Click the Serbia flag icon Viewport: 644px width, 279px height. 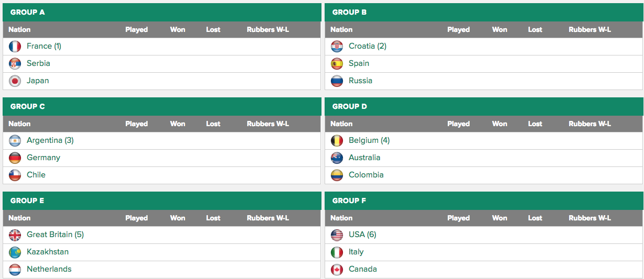(15, 63)
